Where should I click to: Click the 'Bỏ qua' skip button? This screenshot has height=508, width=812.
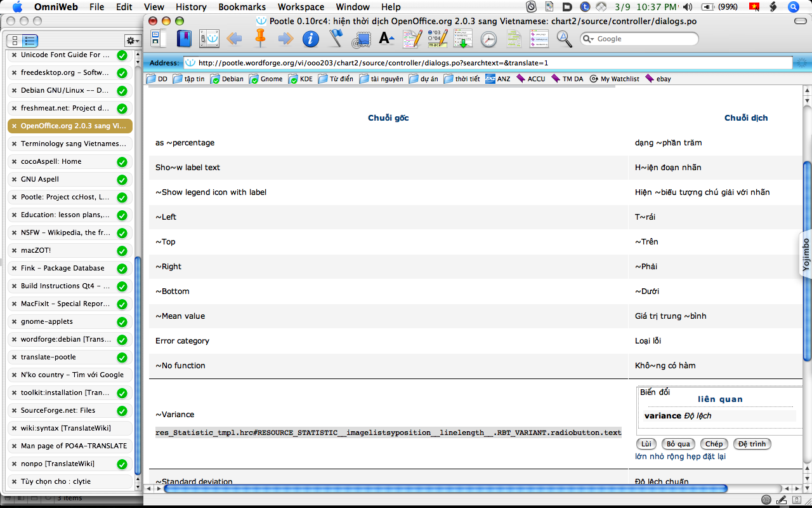tap(678, 444)
